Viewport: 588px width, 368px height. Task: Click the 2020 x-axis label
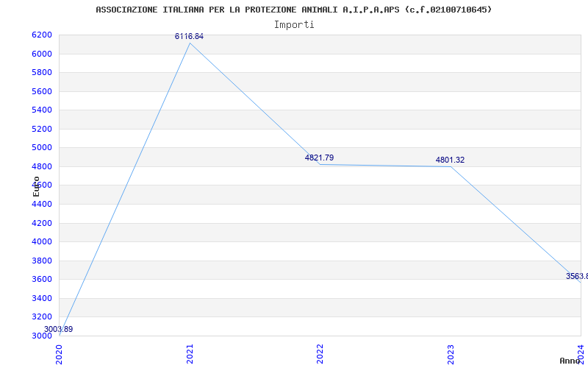[60, 354]
